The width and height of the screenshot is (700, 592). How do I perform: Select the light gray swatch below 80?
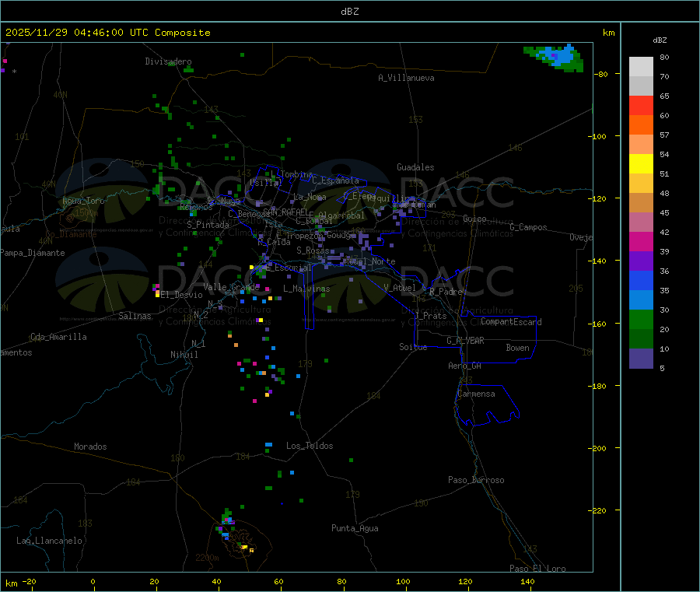tap(641, 66)
